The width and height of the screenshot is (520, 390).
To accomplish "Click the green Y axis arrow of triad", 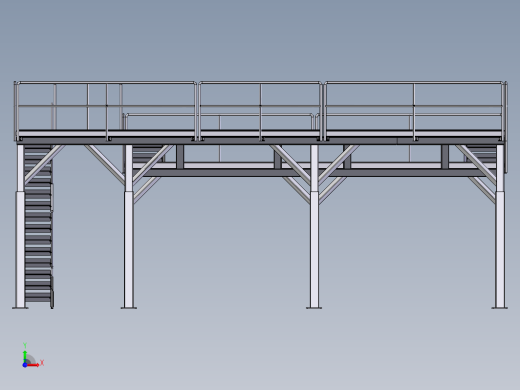I will (x=25, y=356).
